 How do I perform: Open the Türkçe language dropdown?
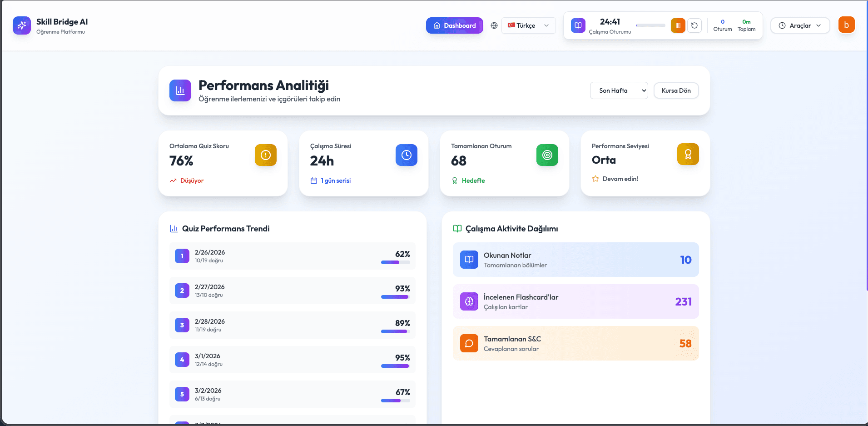[528, 25]
